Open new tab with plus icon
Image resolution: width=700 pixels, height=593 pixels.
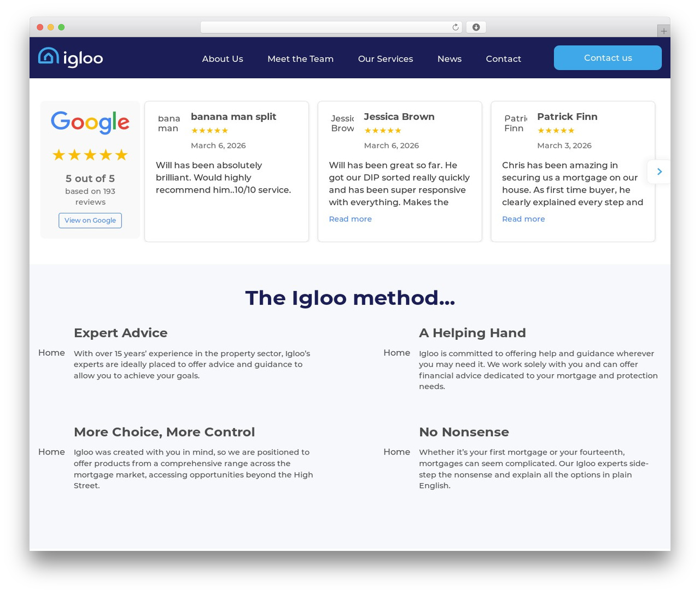point(663,31)
